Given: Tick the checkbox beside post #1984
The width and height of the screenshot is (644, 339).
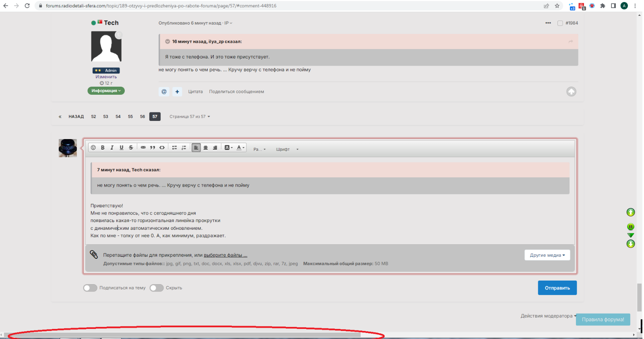Looking at the screenshot, I should tap(560, 23).
